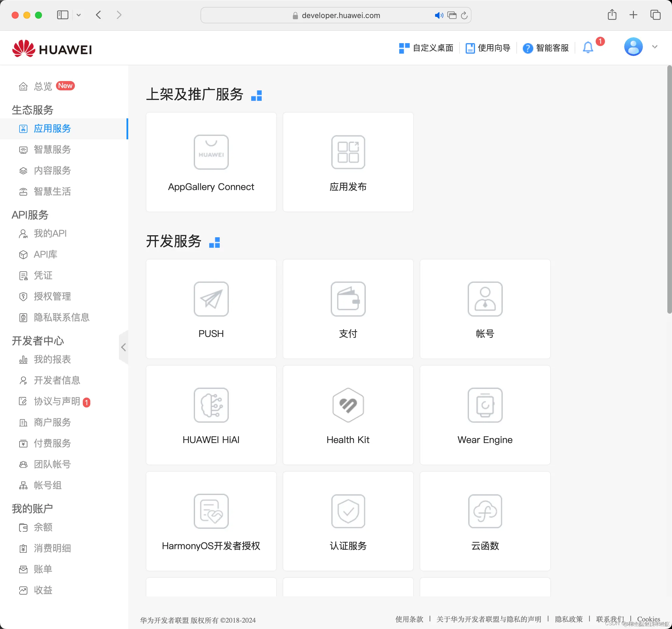
Task: Select 我的API in the sidebar
Action: [x=50, y=233]
